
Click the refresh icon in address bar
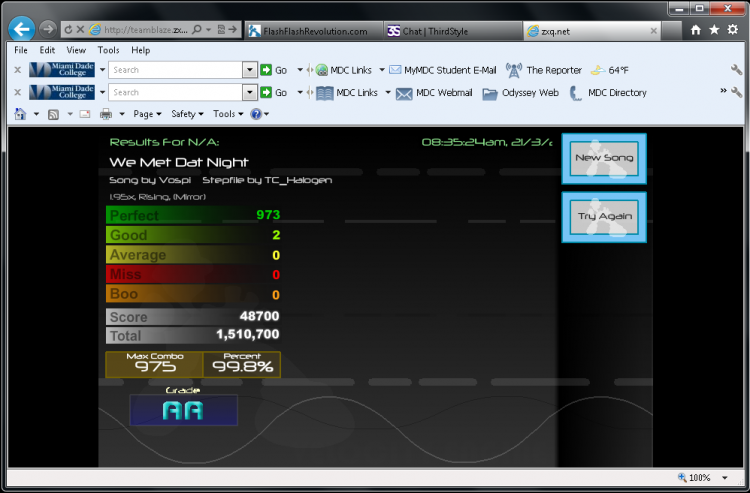tap(68, 30)
